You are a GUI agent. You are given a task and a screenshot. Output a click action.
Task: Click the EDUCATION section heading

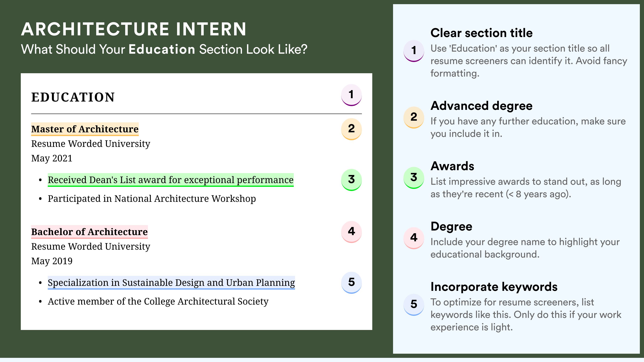pyautogui.click(x=73, y=97)
